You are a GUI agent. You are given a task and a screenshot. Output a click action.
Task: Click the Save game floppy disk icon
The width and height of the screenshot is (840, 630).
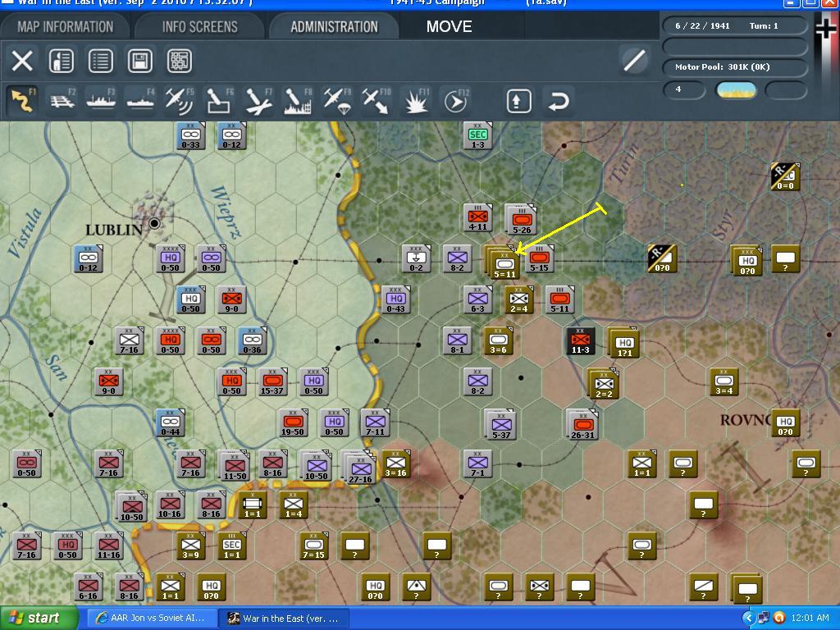pos(139,61)
